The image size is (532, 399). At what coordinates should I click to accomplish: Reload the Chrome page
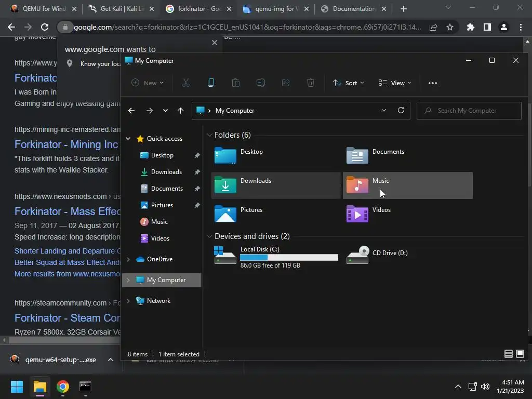[45, 27]
